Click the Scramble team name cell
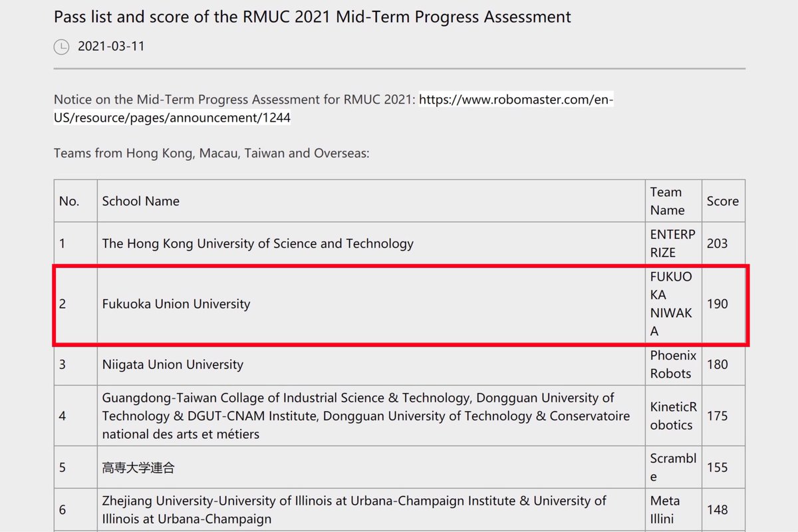The height and width of the screenshot is (532, 798). [674, 467]
